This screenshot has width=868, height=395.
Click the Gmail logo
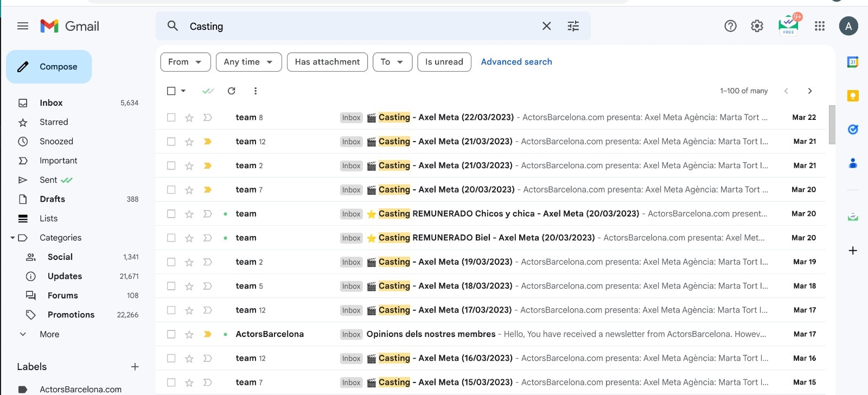tap(70, 26)
